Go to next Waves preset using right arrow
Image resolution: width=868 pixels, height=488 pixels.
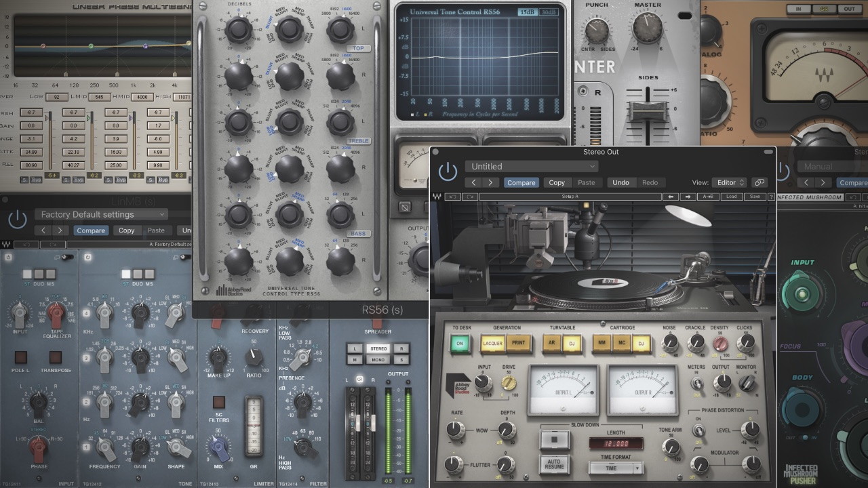(687, 197)
